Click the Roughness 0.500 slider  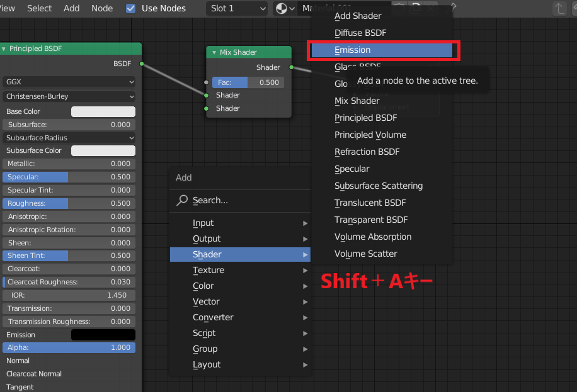pyautogui.click(x=69, y=203)
